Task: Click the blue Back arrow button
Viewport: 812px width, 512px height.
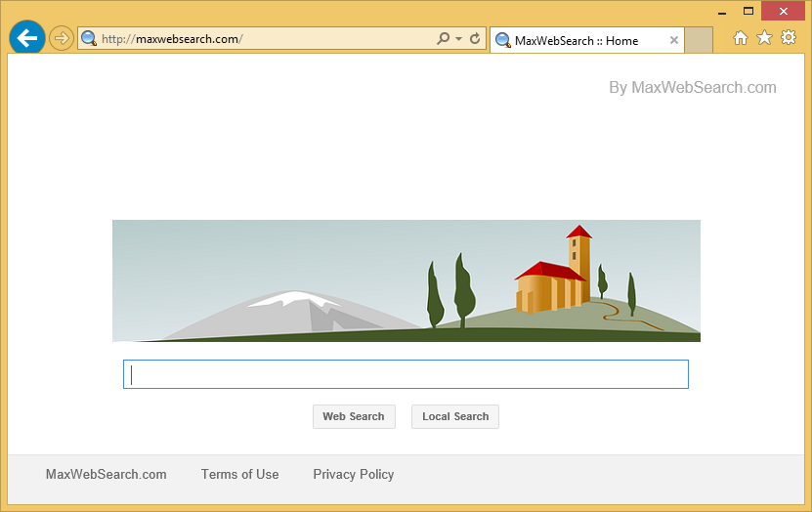Action: coord(27,38)
